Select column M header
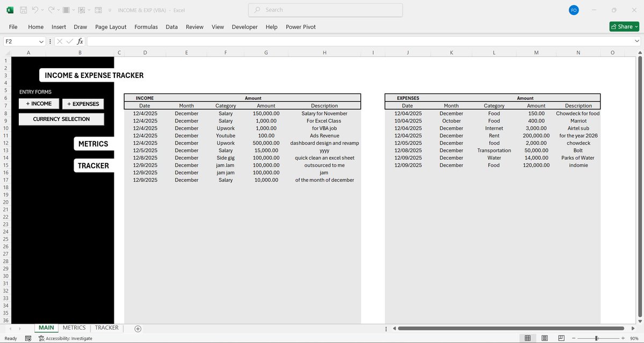Viewport: 644px width, 343px height. pyautogui.click(x=537, y=53)
